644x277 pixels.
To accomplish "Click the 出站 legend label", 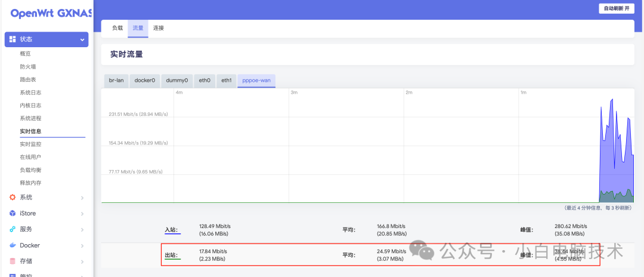I will (x=171, y=256).
